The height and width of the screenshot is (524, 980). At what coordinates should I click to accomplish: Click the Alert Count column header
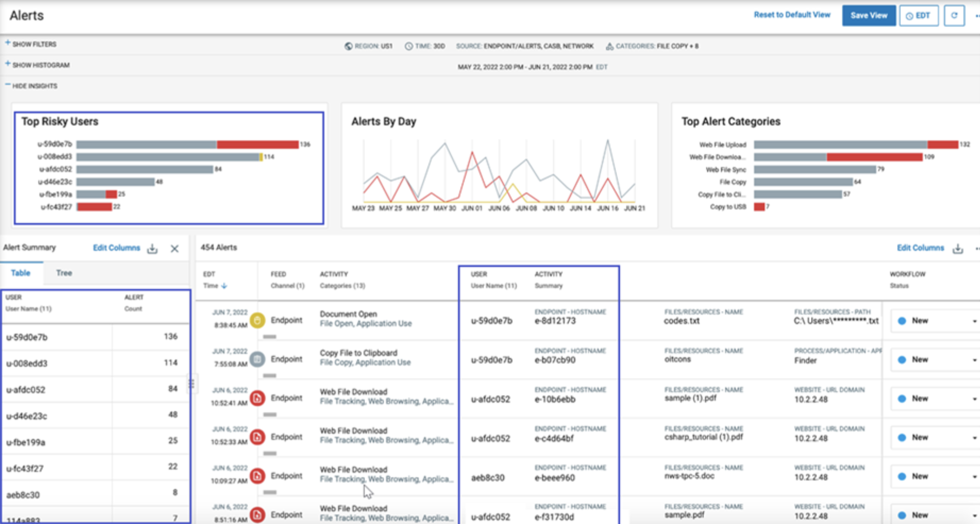click(133, 303)
